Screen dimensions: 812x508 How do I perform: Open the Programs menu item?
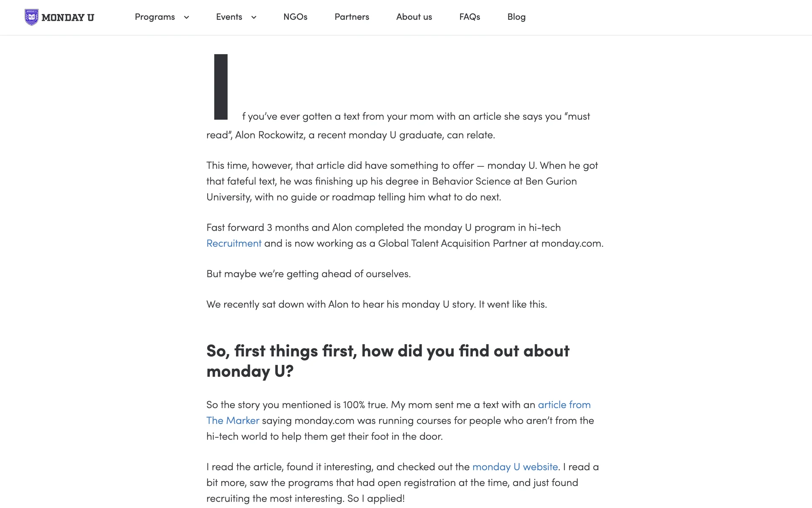click(155, 17)
